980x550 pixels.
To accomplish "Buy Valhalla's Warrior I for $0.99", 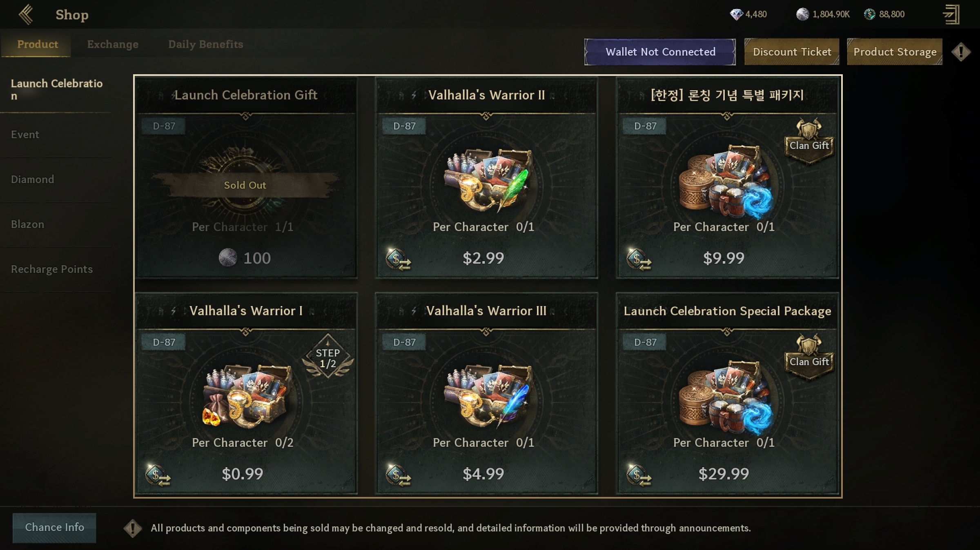I will (243, 474).
